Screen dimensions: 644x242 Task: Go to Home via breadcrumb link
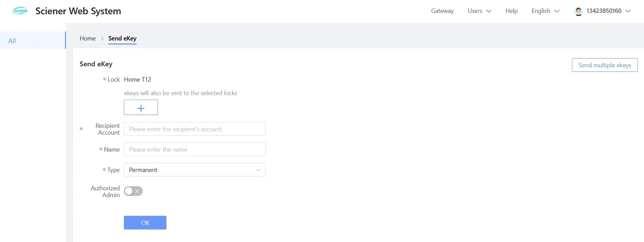click(x=87, y=39)
